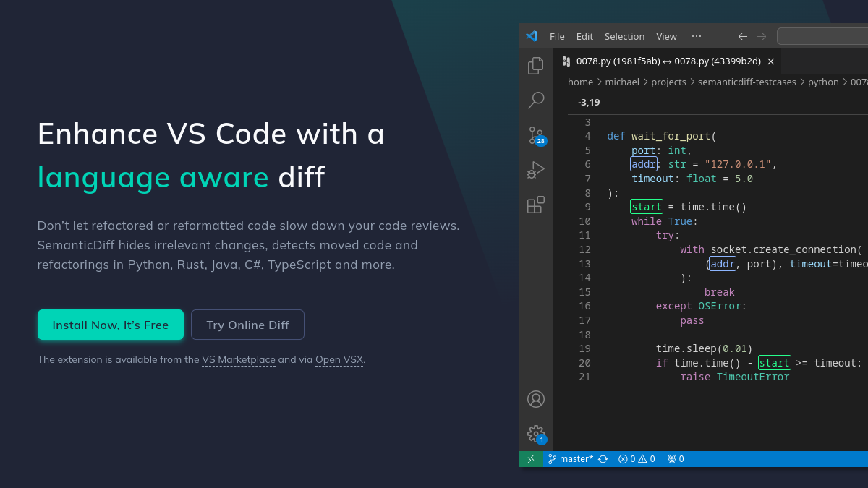Open the Extensions view icon
The width and height of the screenshot is (868, 488).
tap(536, 205)
